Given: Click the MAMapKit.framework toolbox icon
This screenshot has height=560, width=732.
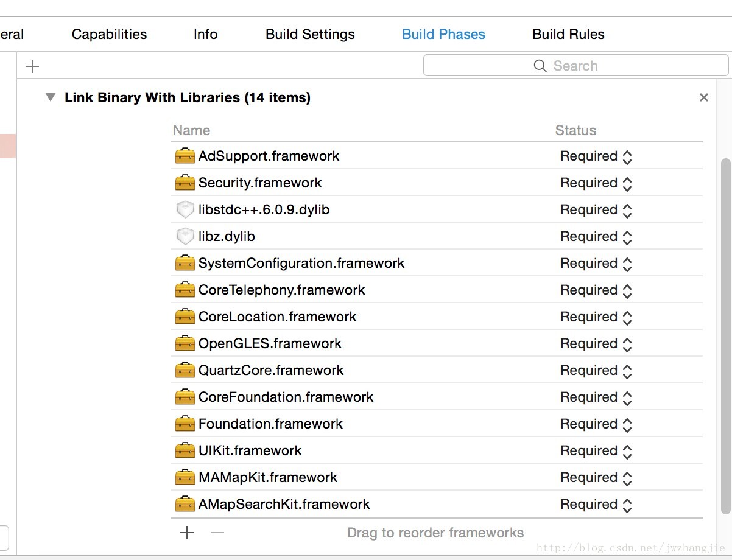Looking at the screenshot, I should point(185,478).
